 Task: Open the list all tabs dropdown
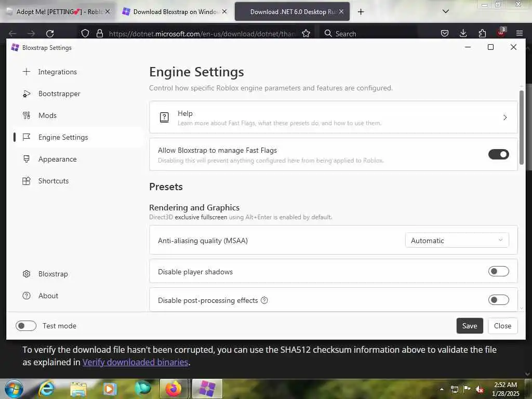(x=446, y=11)
